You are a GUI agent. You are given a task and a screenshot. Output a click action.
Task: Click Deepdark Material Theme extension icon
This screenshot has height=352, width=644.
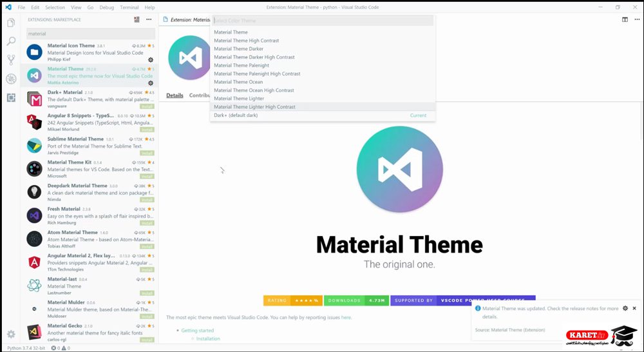pyautogui.click(x=35, y=192)
